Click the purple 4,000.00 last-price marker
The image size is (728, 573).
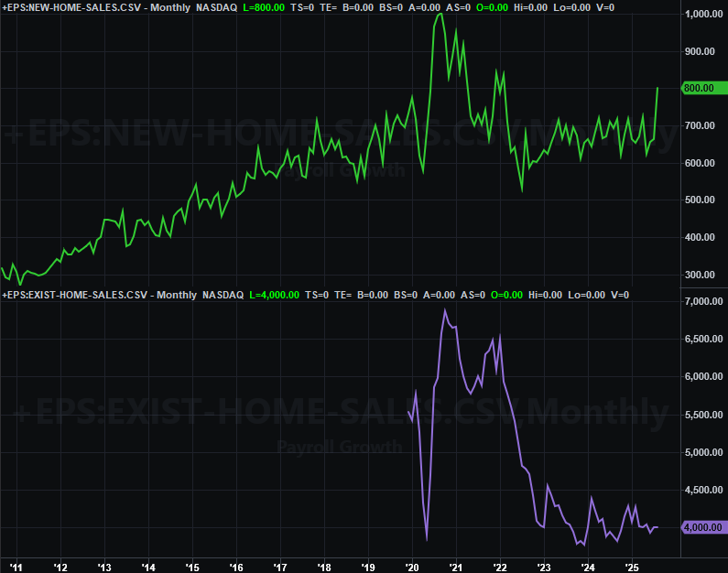tap(703, 527)
